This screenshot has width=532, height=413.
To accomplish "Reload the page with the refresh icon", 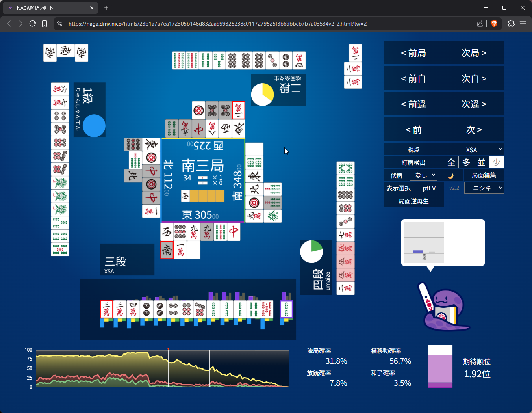I will pos(33,24).
